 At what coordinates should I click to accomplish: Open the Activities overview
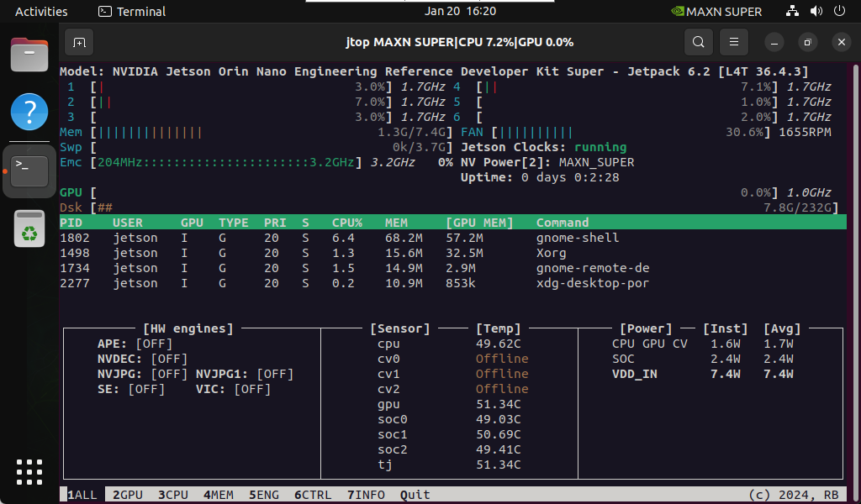(40, 11)
